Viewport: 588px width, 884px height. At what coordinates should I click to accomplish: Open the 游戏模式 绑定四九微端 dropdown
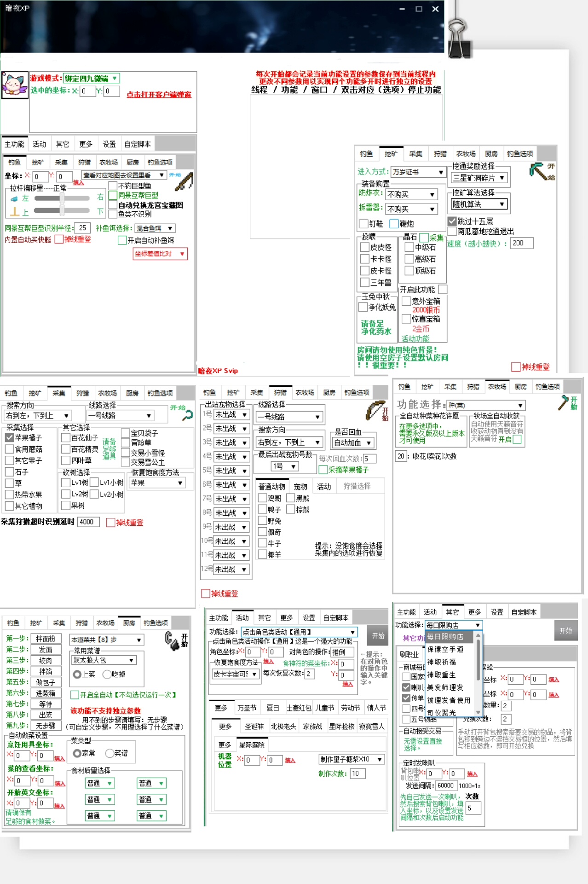92,78
